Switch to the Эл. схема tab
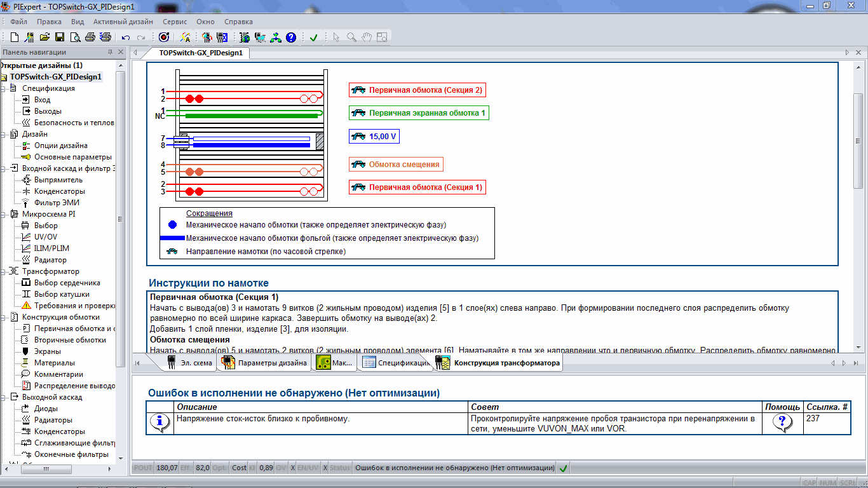The width and height of the screenshot is (868, 488). [x=188, y=363]
